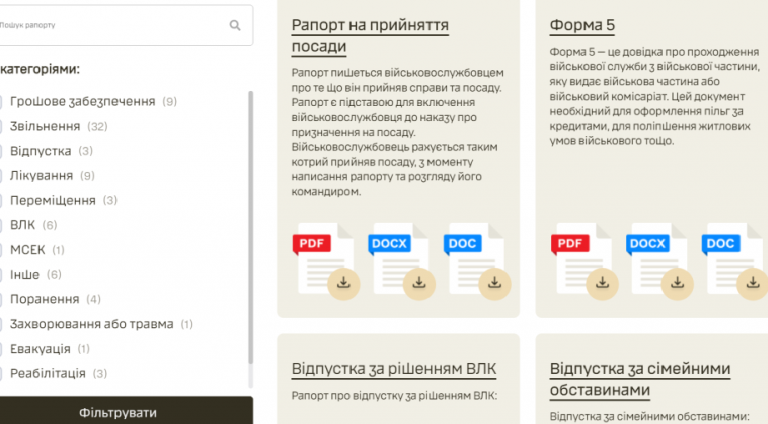Download DOCX file of Форма 5
768x424 pixels.
coord(677,283)
